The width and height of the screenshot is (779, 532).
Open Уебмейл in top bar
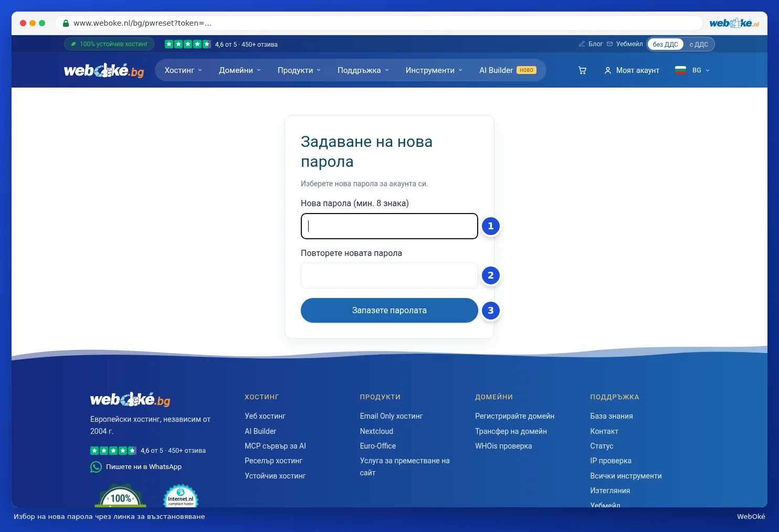tap(625, 44)
